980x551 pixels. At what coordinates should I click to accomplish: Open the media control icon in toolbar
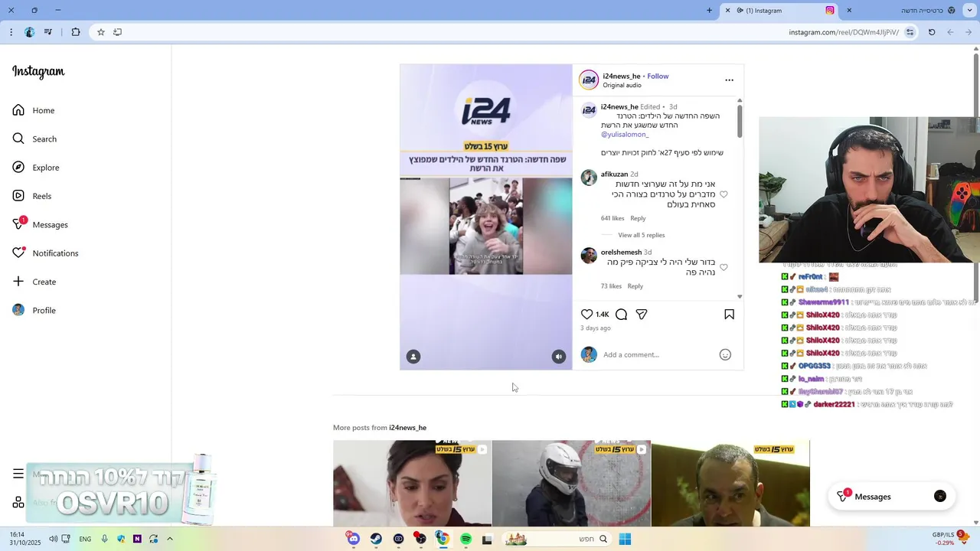click(x=48, y=32)
